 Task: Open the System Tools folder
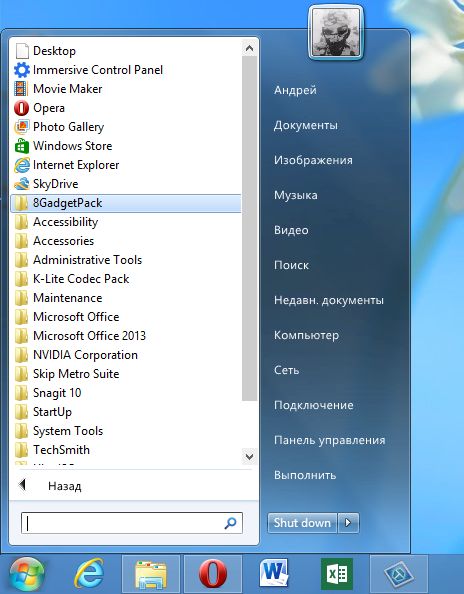[x=126, y=431]
